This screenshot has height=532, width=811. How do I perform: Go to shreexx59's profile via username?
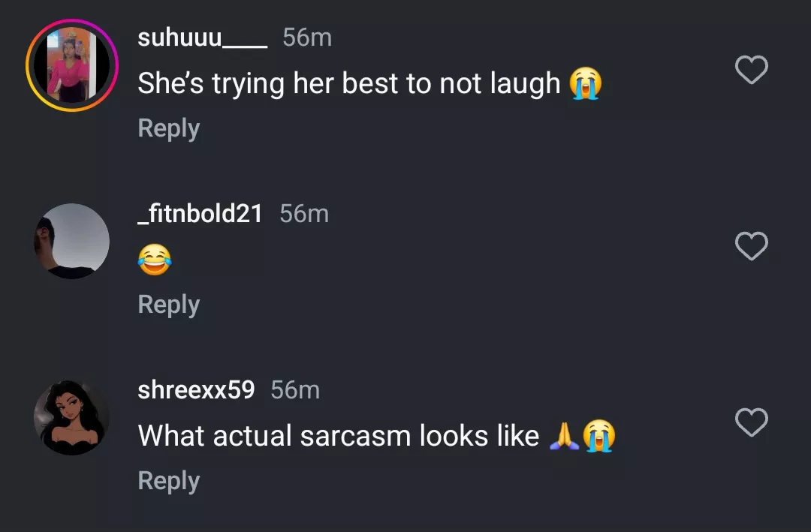point(196,390)
